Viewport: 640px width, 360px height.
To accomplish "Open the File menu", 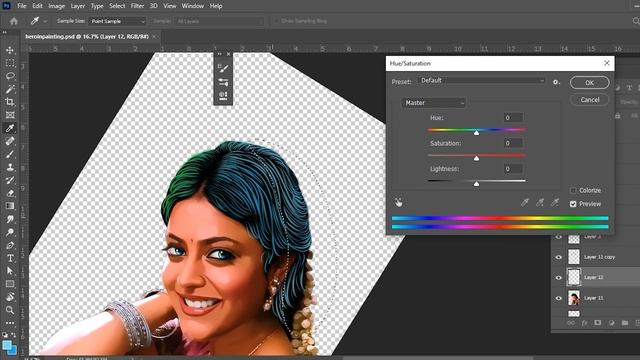I will click(22, 6).
